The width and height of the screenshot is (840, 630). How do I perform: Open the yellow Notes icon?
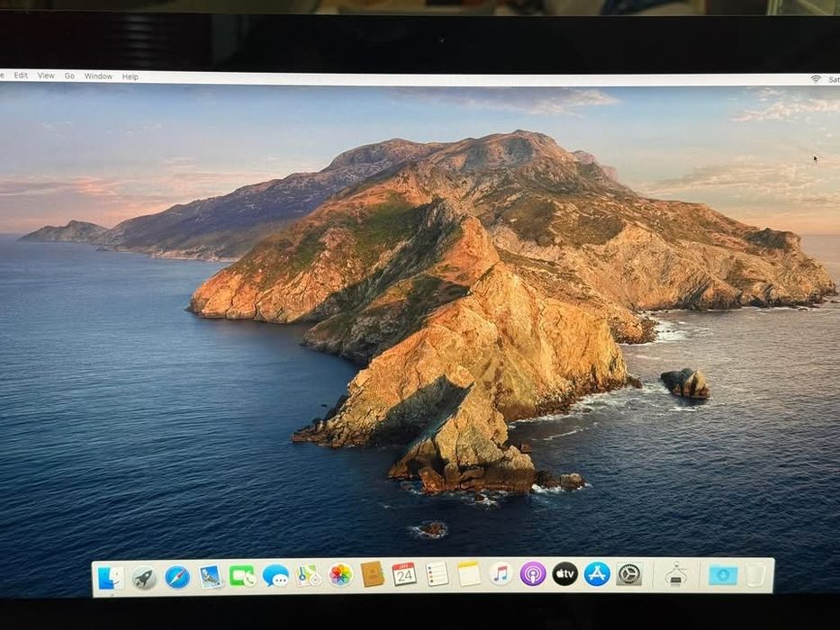point(469,574)
